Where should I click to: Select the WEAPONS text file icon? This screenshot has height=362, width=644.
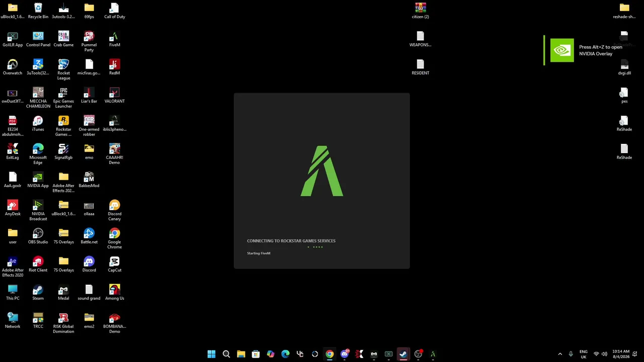tap(421, 39)
